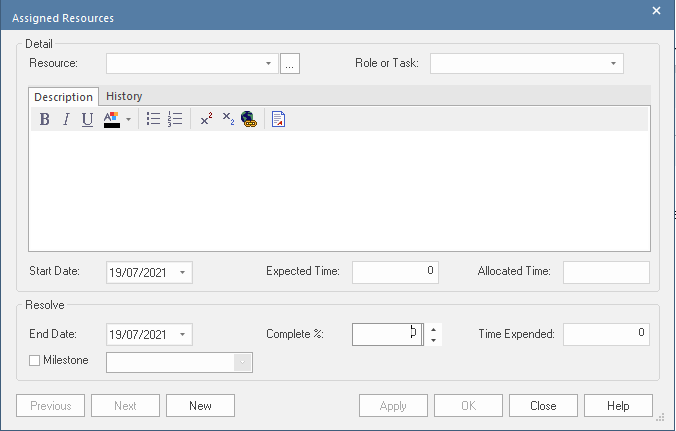The height and width of the screenshot is (431, 676).
Task: Insert a bulleted list
Action: [x=153, y=120]
